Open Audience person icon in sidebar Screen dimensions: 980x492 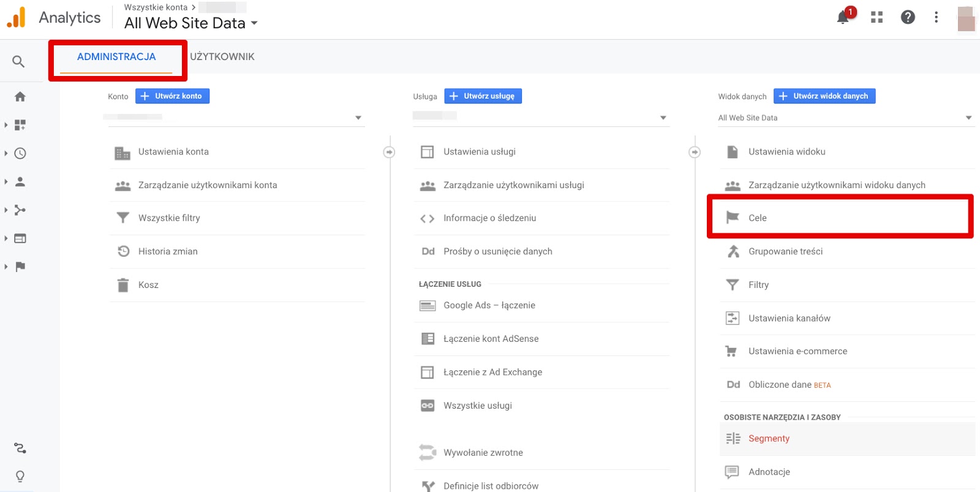20,181
